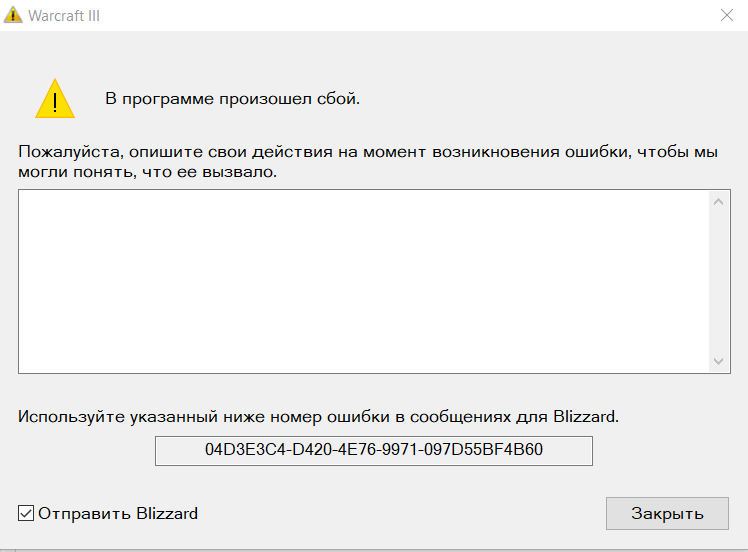Click the "Используйте указанный ниже номер" hint text

[318, 416]
